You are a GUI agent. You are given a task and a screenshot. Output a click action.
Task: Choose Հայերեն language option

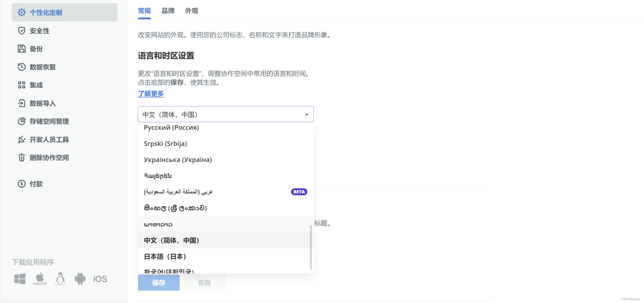(x=226, y=176)
